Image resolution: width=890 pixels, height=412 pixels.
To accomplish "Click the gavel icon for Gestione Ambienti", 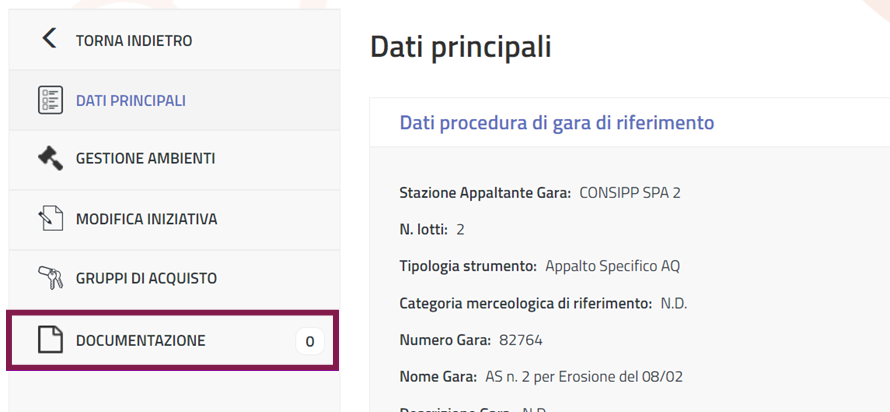I will (50, 158).
